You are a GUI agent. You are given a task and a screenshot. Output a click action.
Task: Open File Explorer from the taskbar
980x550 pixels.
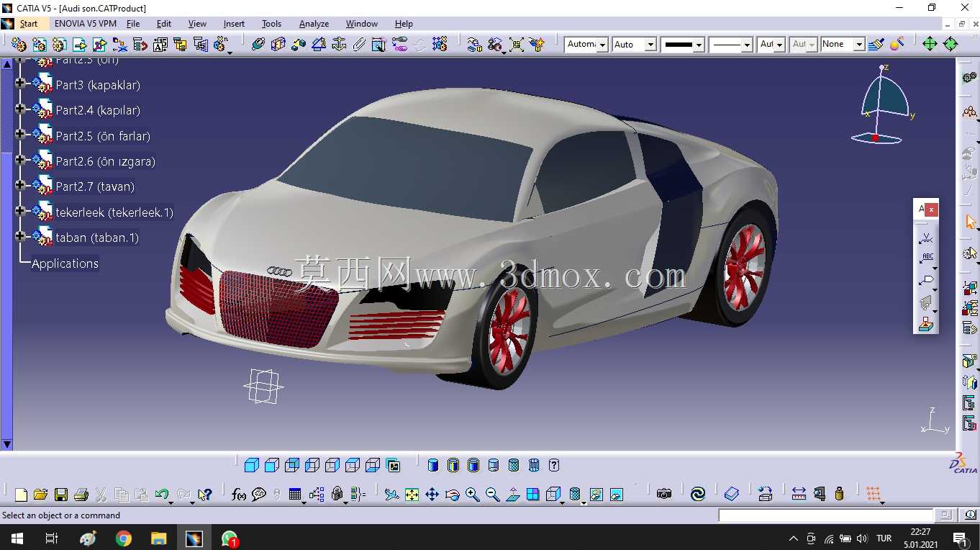coord(159,538)
